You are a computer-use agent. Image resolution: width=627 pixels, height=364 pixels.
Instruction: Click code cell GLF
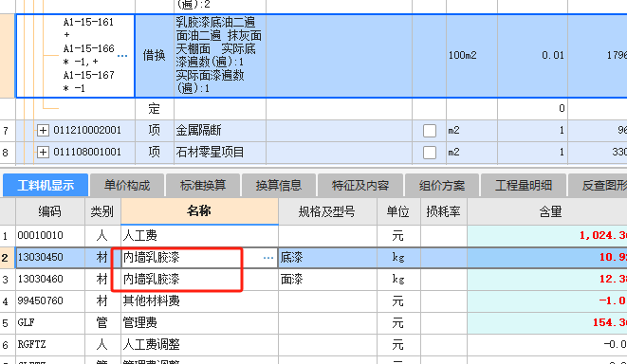[x=50, y=323]
